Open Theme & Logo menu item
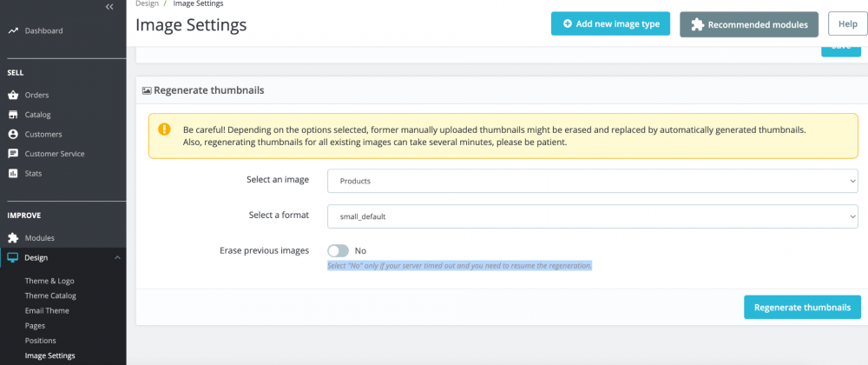This screenshot has width=868, height=365. [x=49, y=281]
